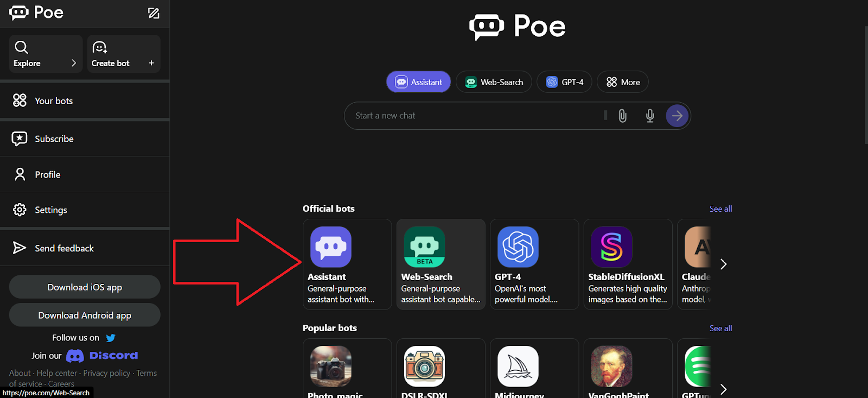Click Download Android app button
868x398 pixels.
pos(85,315)
